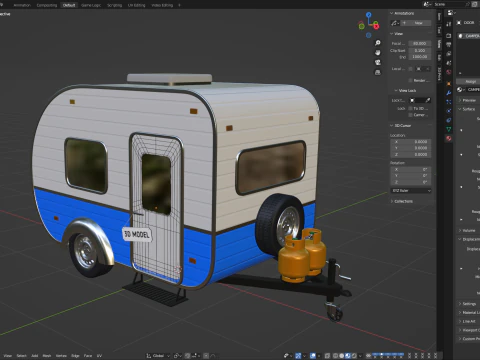The height and width of the screenshot is (360, 480).
Task: Open the Vertex menu in viewport header
Action: [x=61, y=356]
